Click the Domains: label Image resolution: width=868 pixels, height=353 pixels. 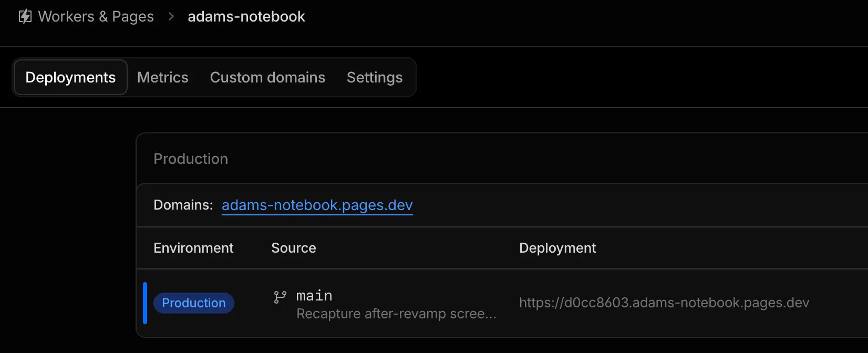click(183, 205)
